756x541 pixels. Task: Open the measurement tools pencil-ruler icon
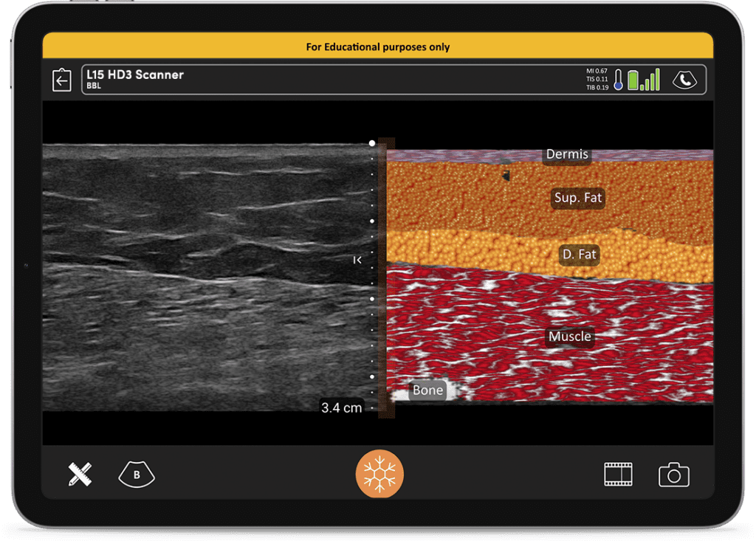tap(80, 475)
